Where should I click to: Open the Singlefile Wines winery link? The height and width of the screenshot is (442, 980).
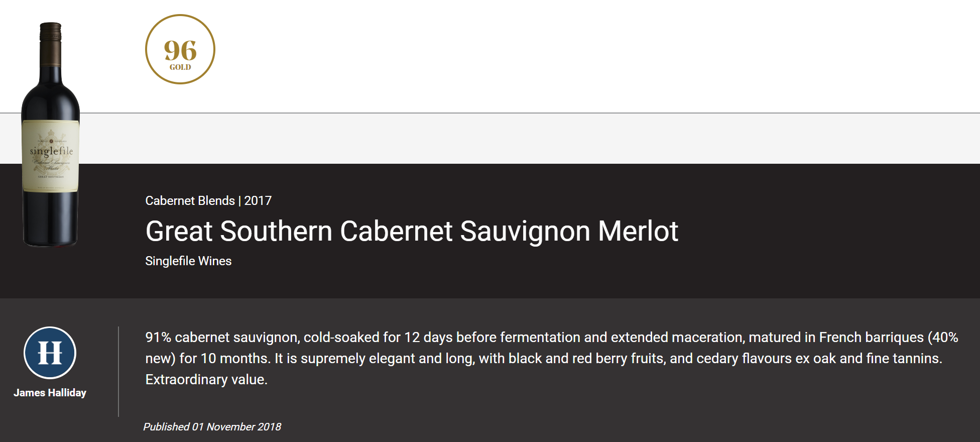(188, 261)
